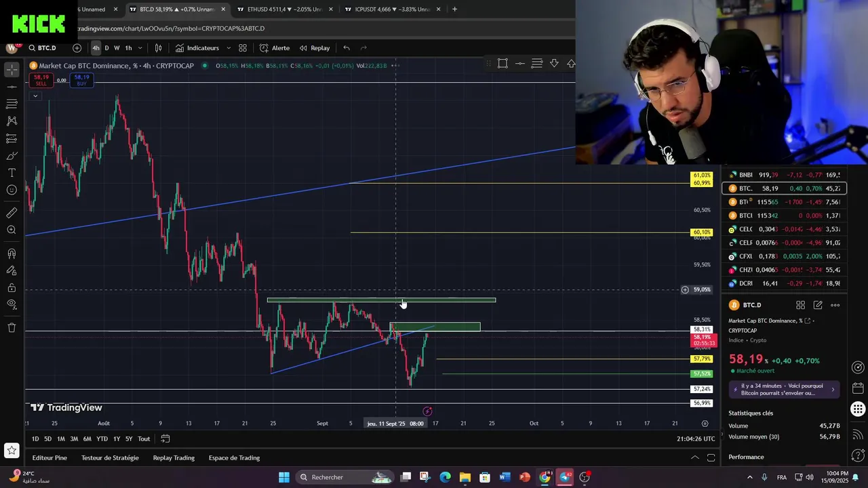Select the 5D date range
The height and width of the screenshot is (488, 868).
[x=48, y=439]
